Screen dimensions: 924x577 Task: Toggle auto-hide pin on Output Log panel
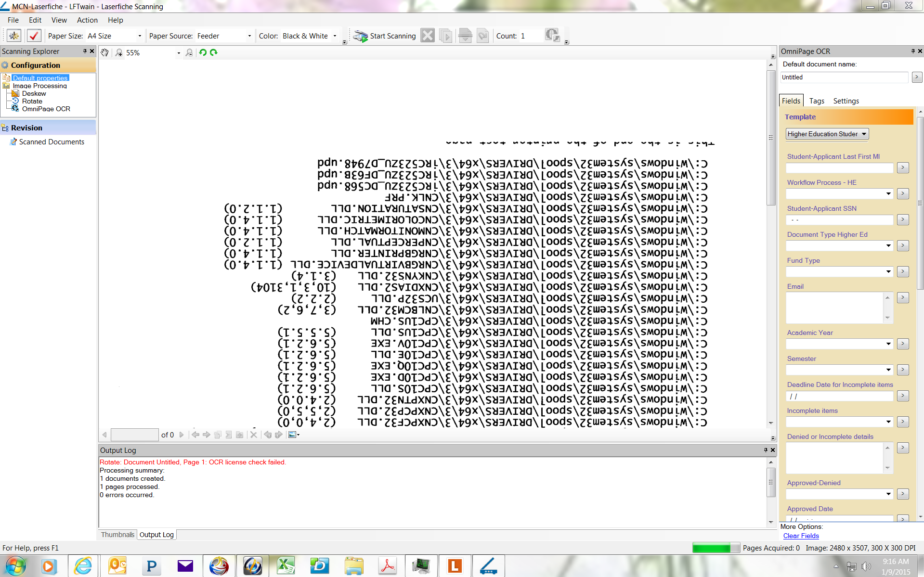[x=766, y=450]
